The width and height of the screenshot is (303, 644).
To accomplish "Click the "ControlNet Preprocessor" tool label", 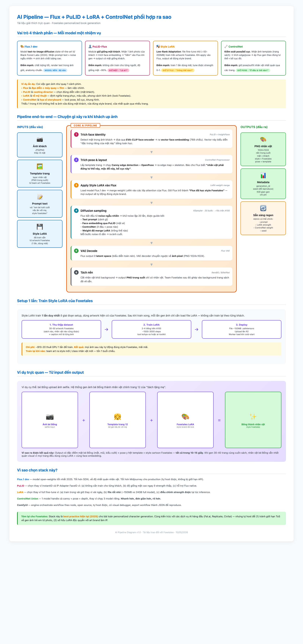I will tap(217, 160).
